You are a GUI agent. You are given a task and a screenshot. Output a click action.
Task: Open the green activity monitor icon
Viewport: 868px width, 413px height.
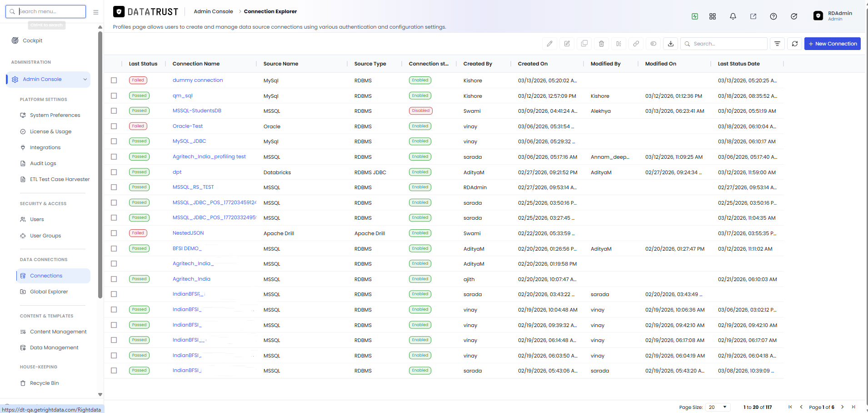[695, 16]
